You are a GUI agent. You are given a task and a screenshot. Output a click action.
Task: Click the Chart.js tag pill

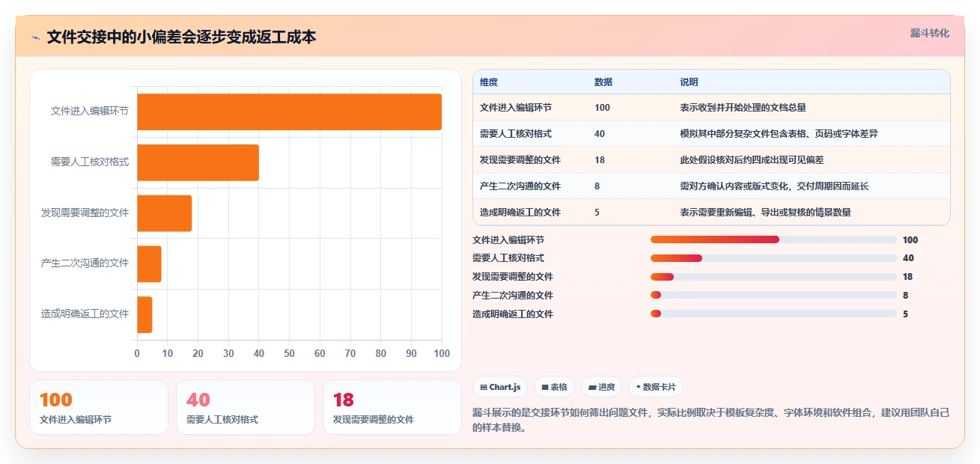coord(499,387)
